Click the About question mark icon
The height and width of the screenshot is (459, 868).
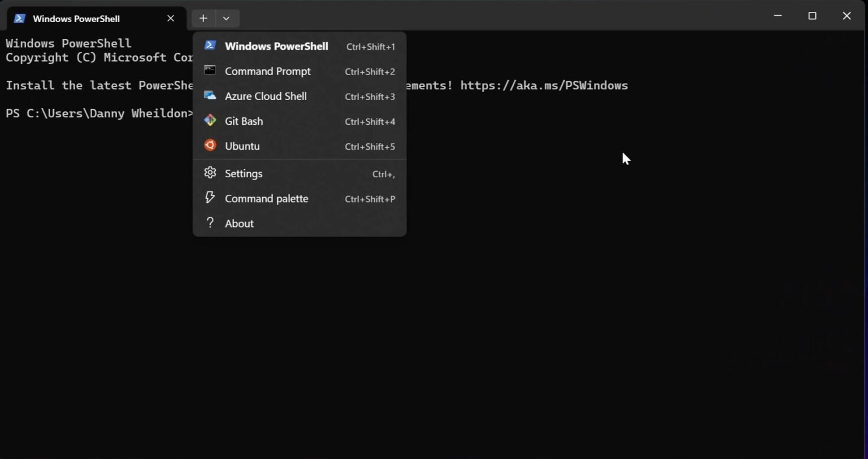click(210, 222)
